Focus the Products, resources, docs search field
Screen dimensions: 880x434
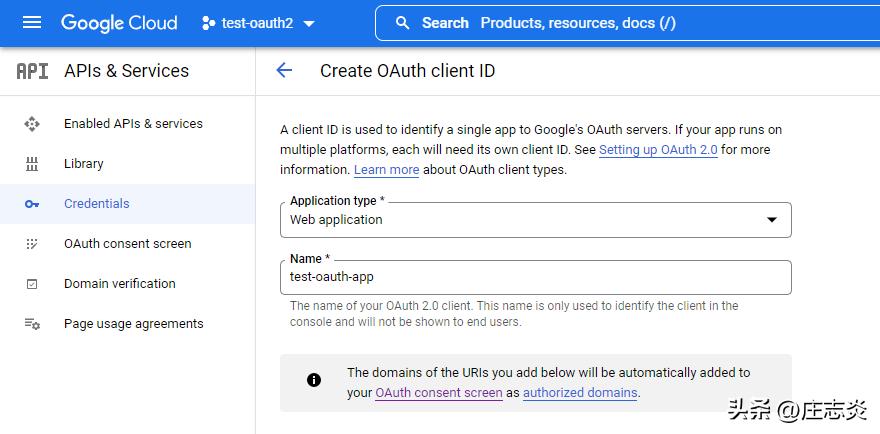[x=626, y=23]
